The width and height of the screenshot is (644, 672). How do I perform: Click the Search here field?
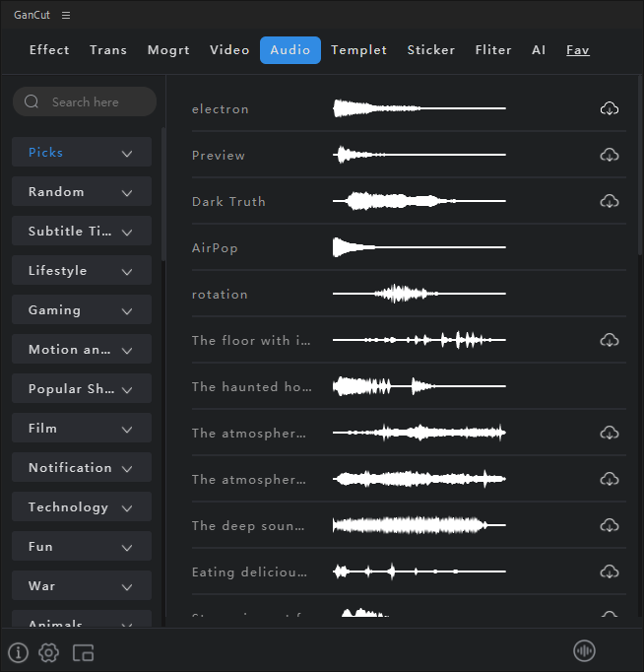85,101
